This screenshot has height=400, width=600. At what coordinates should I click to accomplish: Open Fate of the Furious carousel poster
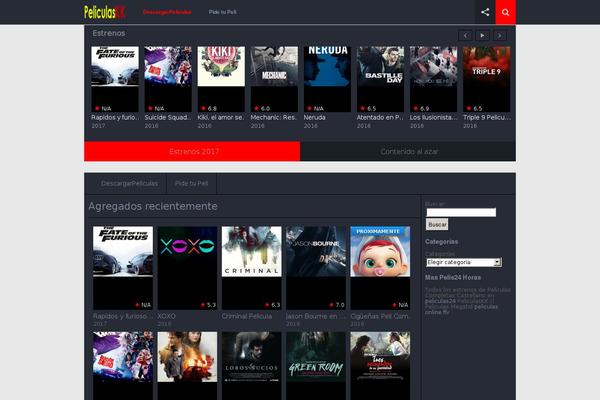[x=115, y=79]
